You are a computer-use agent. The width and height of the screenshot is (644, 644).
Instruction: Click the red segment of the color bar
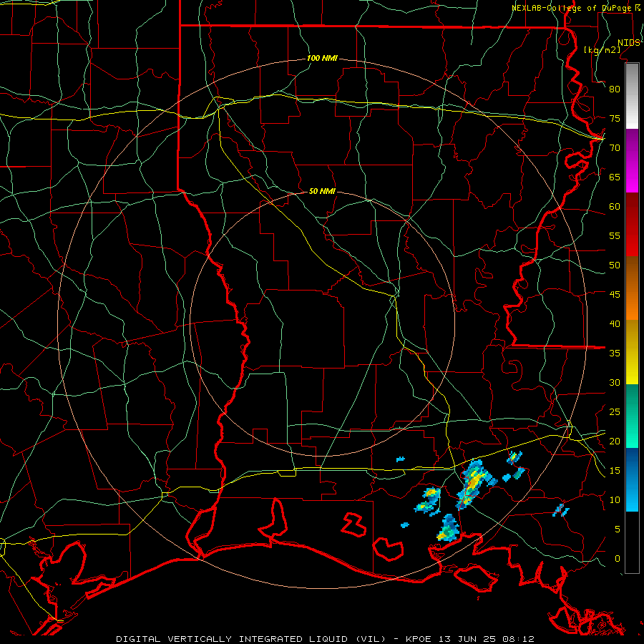point(632,225)
